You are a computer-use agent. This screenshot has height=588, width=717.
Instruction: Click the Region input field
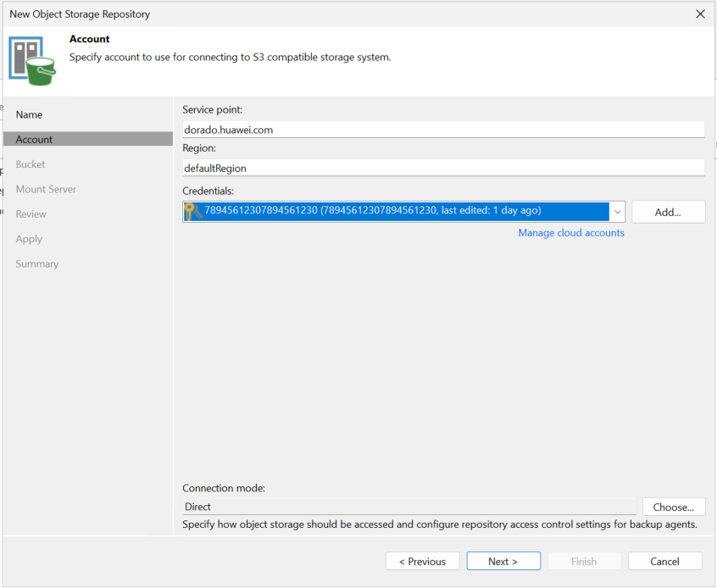(443, 169)
